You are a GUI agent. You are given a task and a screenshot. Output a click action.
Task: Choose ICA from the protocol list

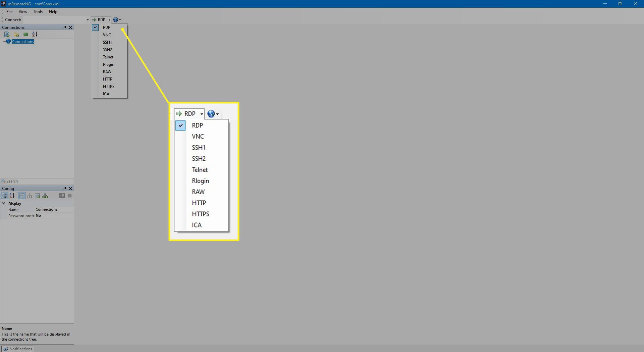coord(109,94)
